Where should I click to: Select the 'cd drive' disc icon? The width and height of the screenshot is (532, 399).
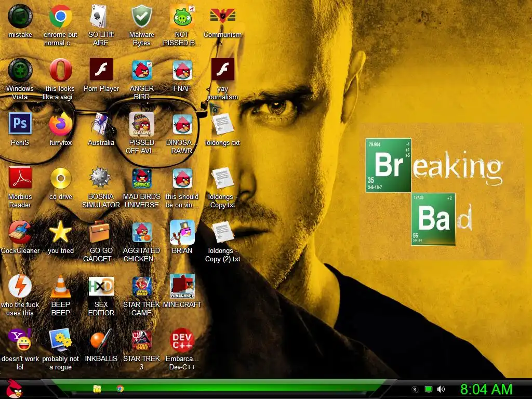60,178
